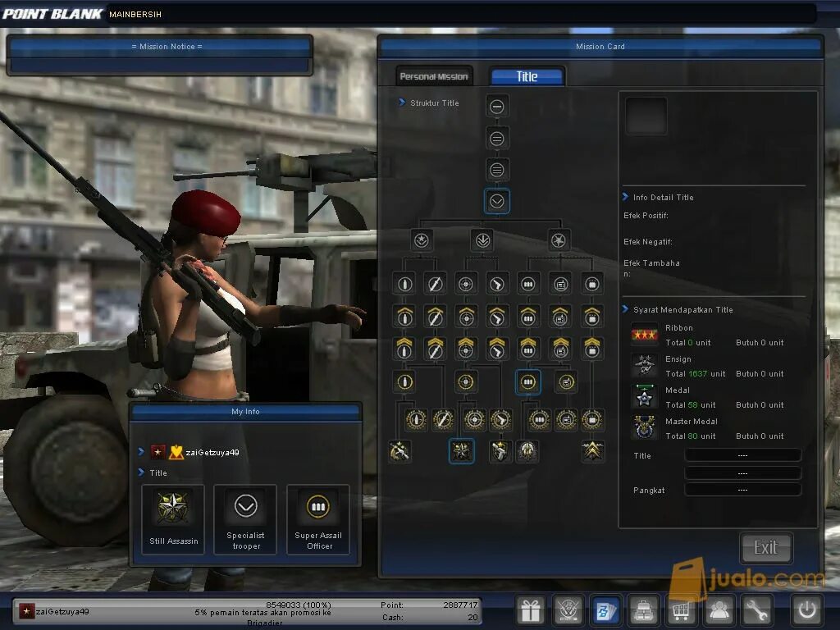Viewport: 840px width, 630px height.
Task: Click the empty title preview box
Action: click(x=646, y=116)
